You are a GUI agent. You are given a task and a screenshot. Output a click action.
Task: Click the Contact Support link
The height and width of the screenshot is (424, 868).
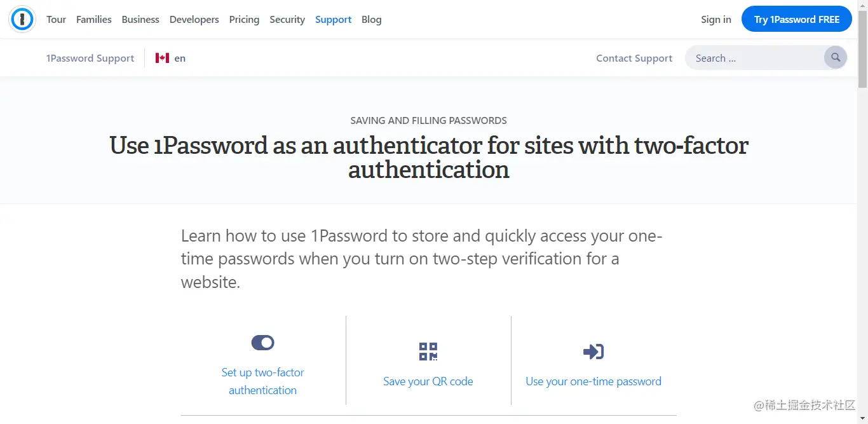[634, 58]
